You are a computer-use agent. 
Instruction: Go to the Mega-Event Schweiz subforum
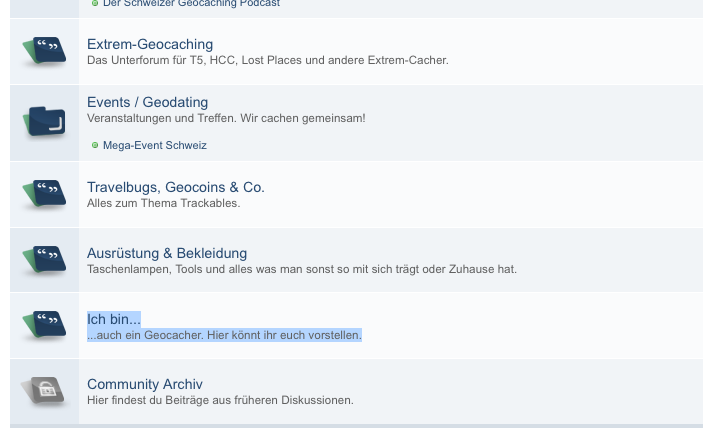[155, 145]
